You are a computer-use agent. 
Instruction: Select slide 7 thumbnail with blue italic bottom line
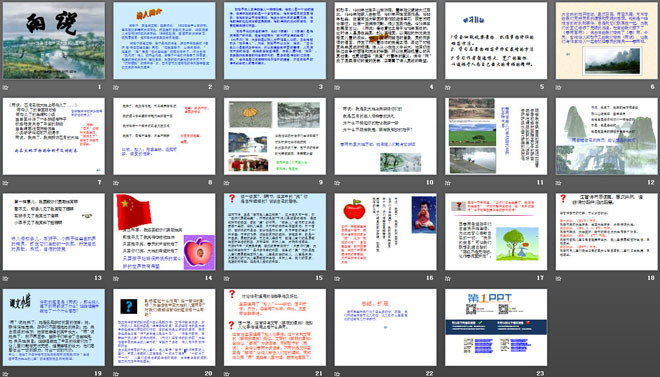click(54, 136)
